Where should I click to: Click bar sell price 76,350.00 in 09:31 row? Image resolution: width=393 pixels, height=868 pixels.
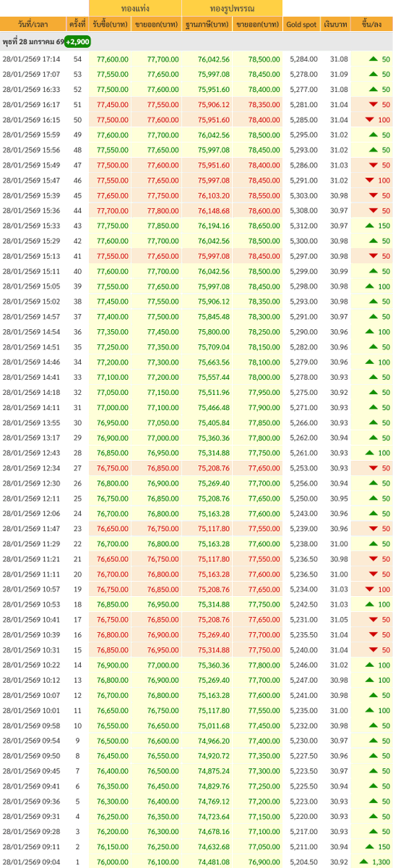pyautogui.click(x=163, y=816)
